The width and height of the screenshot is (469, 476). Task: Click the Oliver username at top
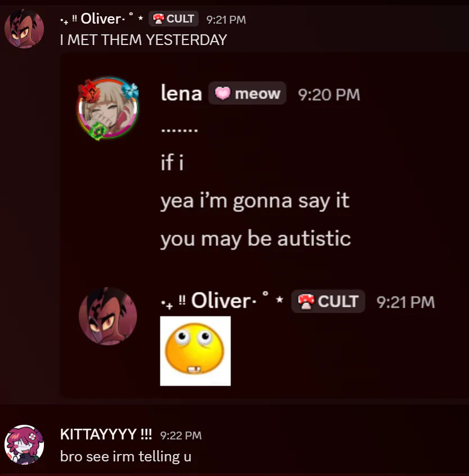point(102,19)
